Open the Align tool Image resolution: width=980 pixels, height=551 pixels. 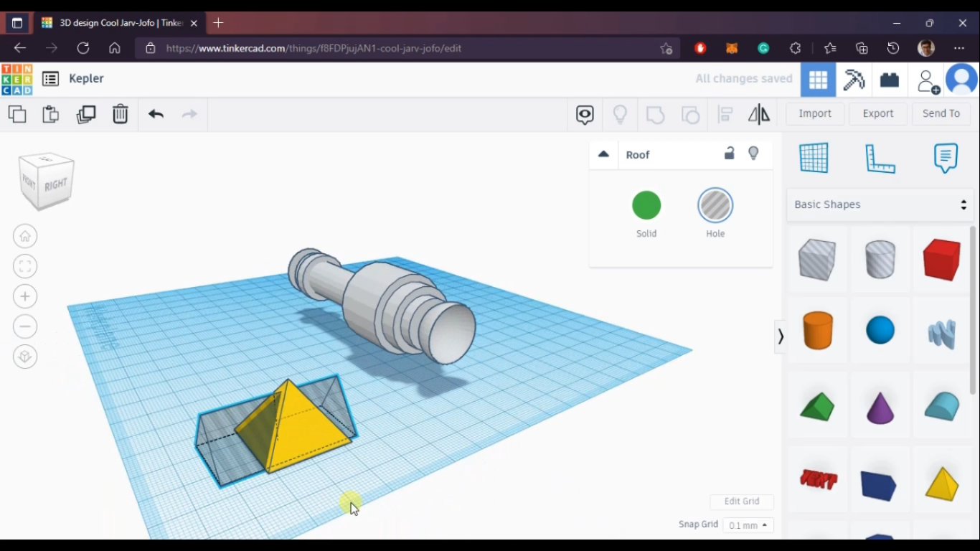[x=725, y=114]
